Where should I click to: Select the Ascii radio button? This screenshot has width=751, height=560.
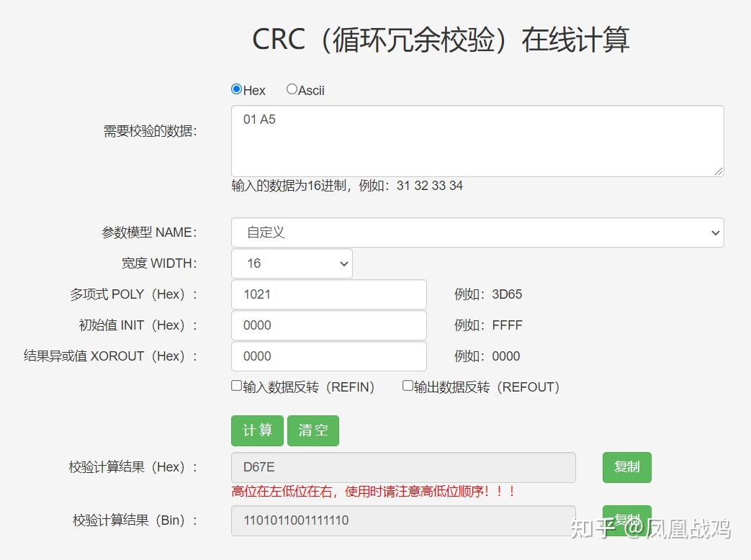point(292,89)
